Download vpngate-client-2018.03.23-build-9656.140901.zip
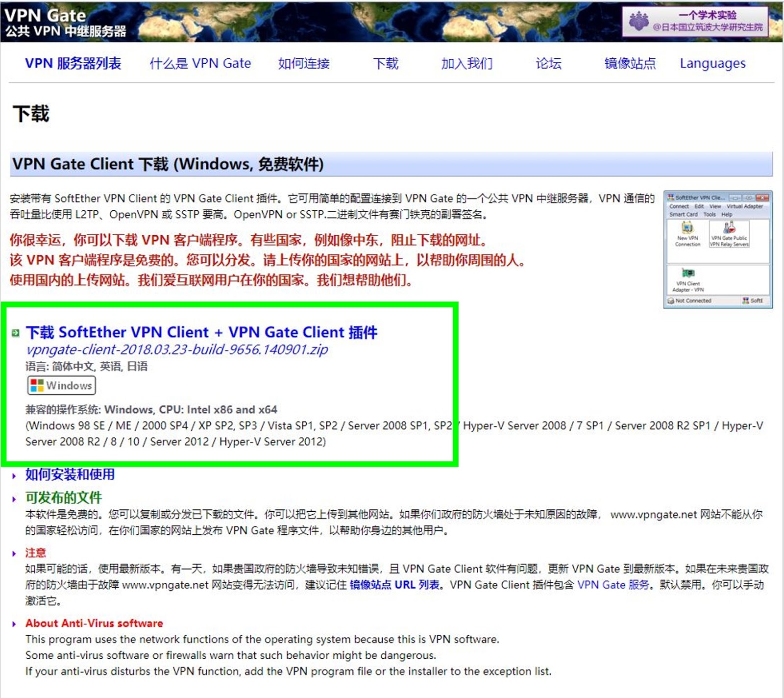 [x=177, y=349]
